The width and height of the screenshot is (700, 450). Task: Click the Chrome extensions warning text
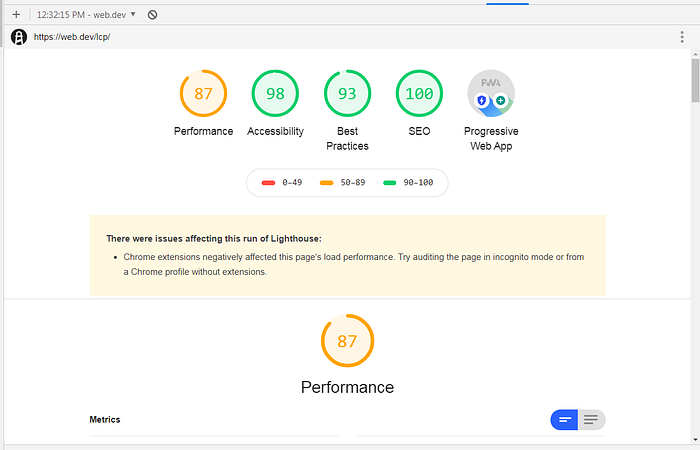[x=354, y=264]
